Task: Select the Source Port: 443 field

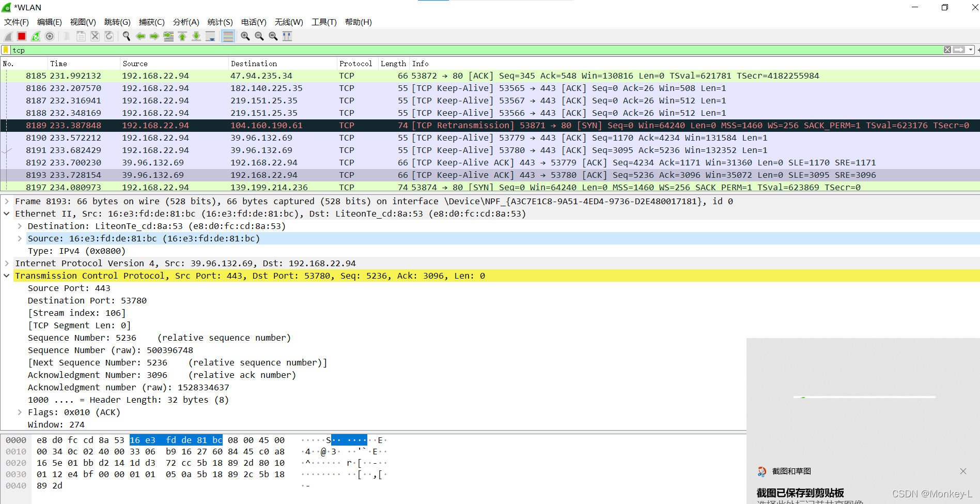Action: [x=69, y=288]
